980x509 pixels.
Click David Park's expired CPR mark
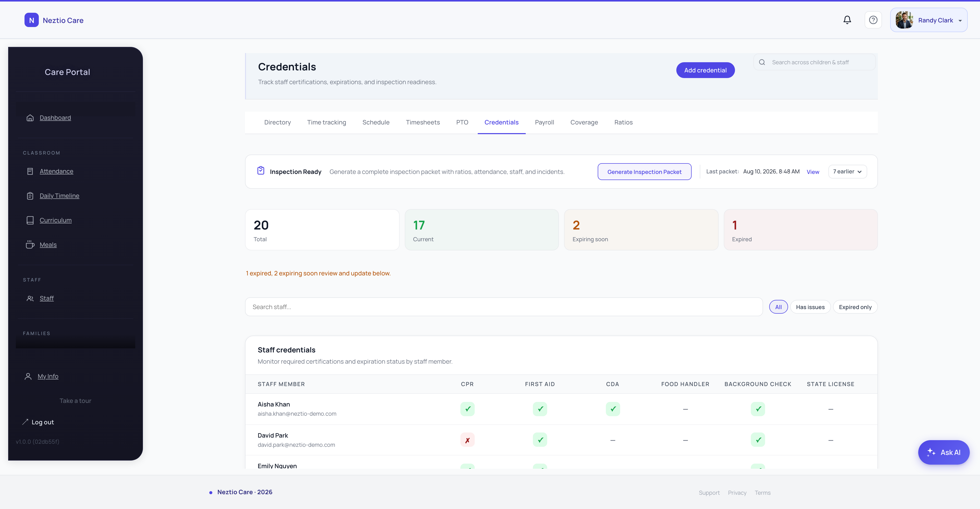pos(467,440)
